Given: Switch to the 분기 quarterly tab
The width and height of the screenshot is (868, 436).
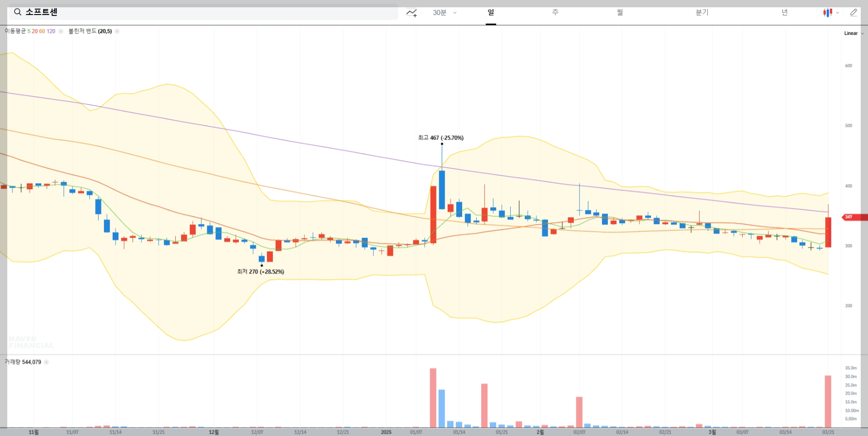Looking at the screenshot, I should (702, 13).
